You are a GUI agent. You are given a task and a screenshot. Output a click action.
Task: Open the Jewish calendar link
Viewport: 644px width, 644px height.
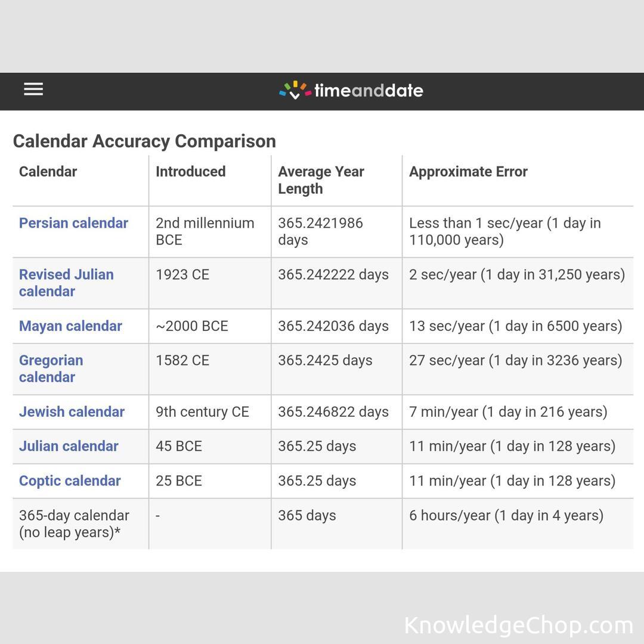coord(72,412)
